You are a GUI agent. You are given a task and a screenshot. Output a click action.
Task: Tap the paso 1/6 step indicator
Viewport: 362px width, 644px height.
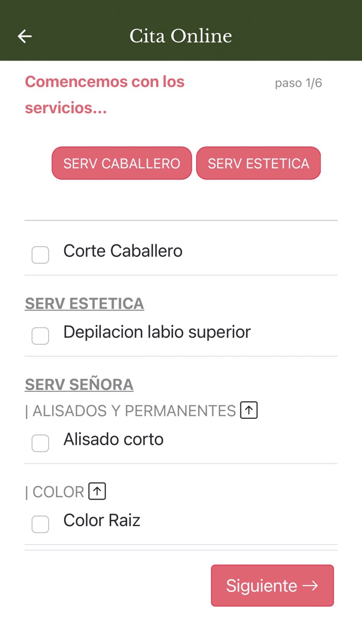298,83
